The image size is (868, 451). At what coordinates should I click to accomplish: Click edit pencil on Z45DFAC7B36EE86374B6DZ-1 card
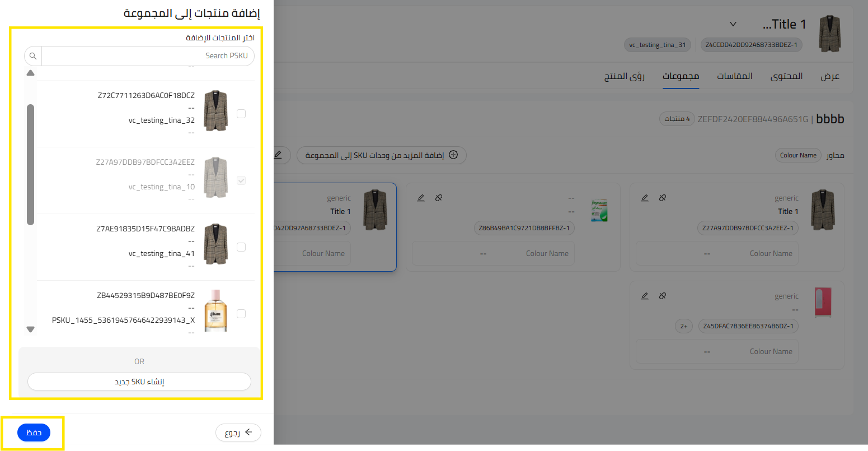645,296
